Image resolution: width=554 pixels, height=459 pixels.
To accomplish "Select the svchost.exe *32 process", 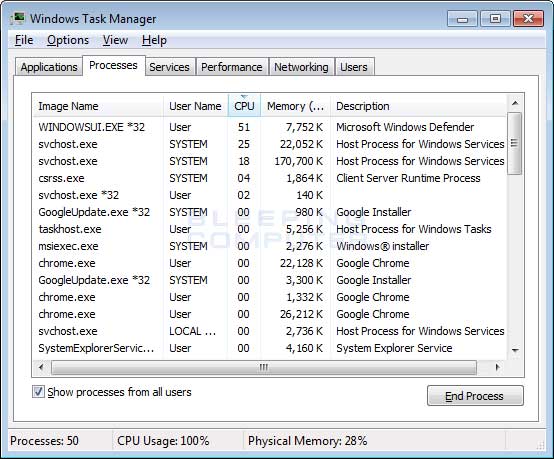I will click(x=270, y=195).
